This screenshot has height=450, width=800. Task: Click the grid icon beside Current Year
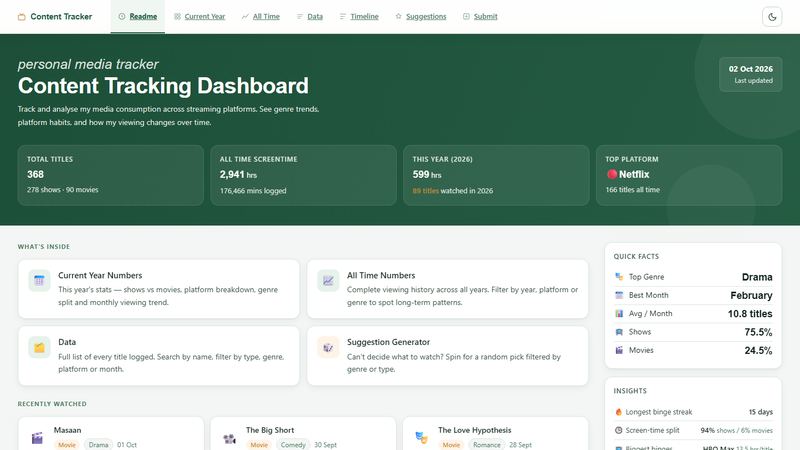(177, 16)
